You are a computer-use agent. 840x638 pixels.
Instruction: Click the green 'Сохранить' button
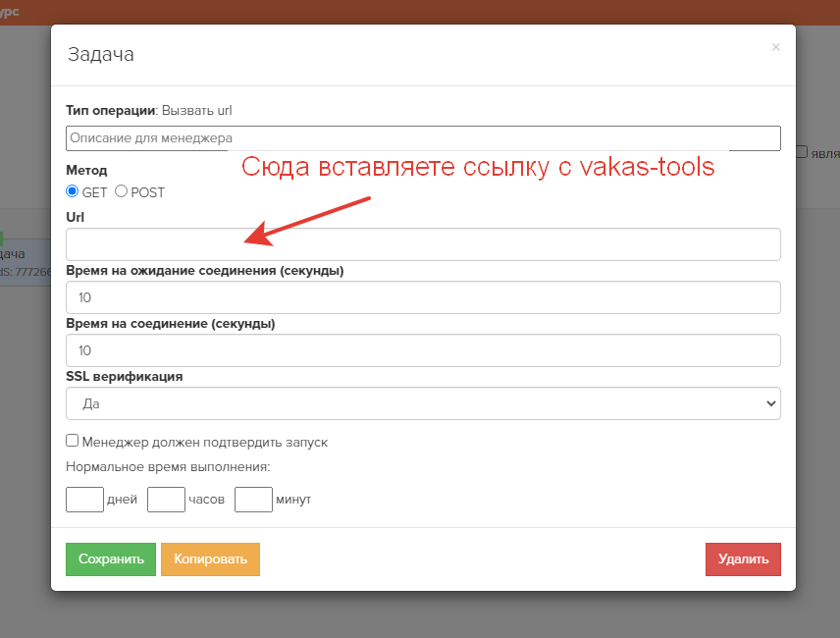click(110, 558)
